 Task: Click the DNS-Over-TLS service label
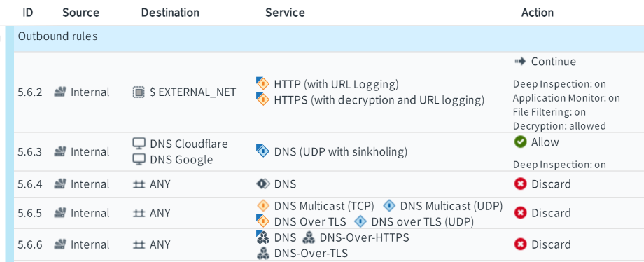(311, 254)
